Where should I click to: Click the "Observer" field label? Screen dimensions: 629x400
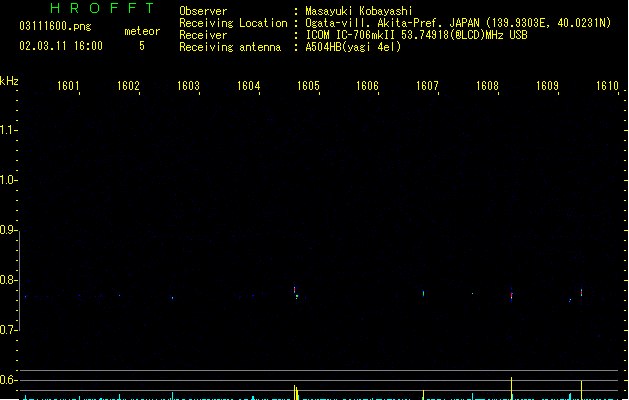(203, 11)
